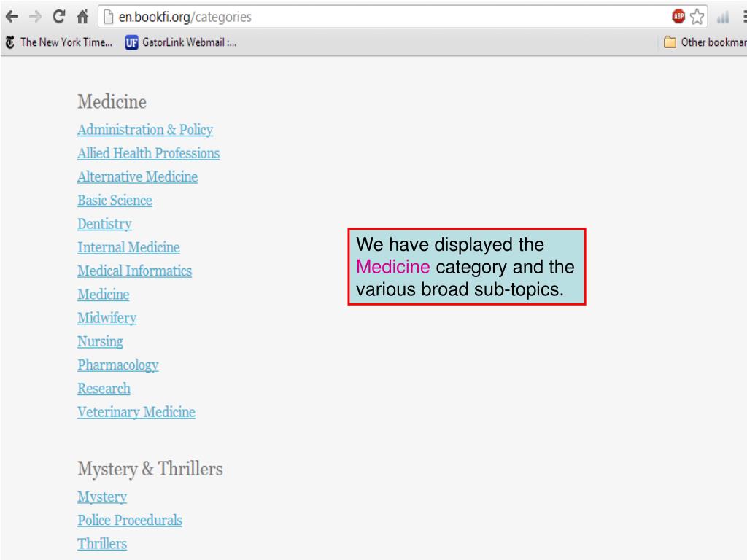The width and height of the screenshot is (747, 560).
Task: Click the browser forward arrow
Action: coord(35,17)
